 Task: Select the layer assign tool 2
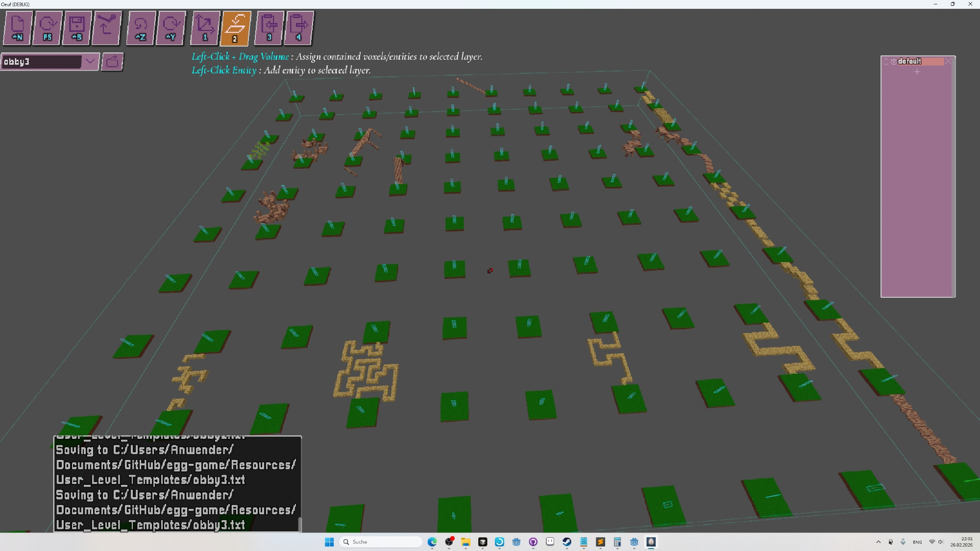[x=236, y=28]
